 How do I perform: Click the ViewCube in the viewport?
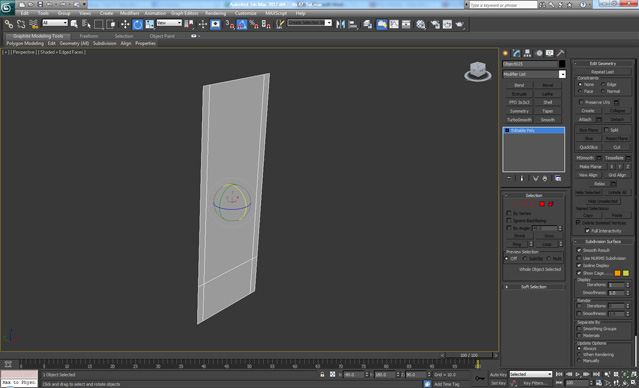tap(478, 71)
